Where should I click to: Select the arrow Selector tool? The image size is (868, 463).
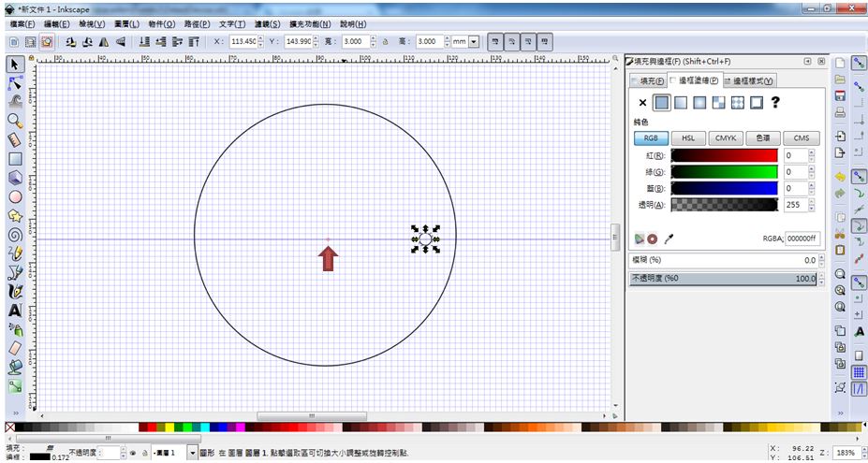click(x=14, y=65)
